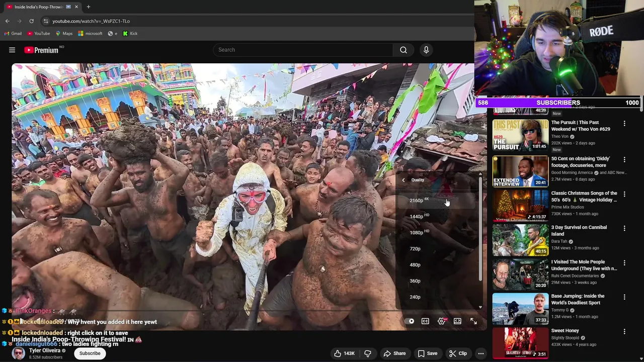The width and height of the screenshot is (644, 362).
Task: Go back from the Quality menu
Action: [x=403, y=180]
